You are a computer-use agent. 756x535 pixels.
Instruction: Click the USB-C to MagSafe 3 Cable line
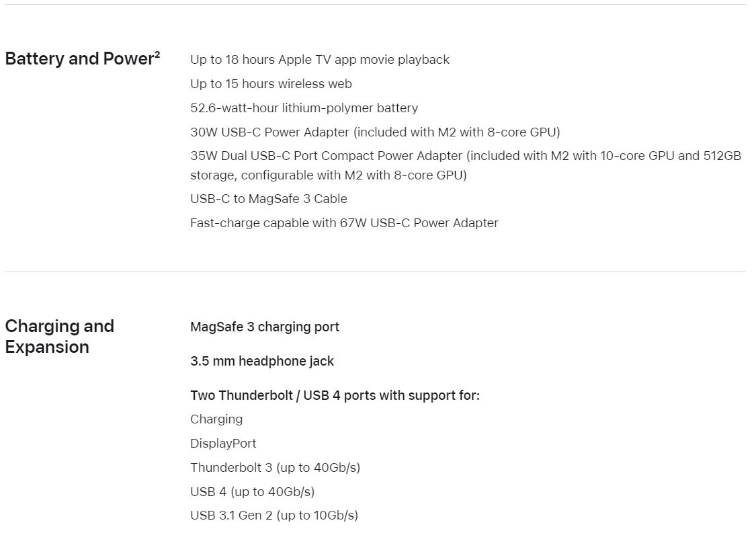269,199
